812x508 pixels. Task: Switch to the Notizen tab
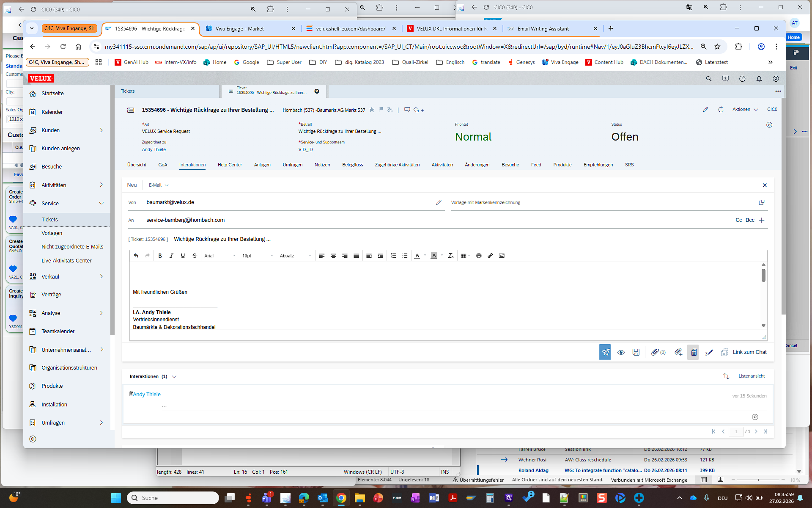click(x=322, y=165)
